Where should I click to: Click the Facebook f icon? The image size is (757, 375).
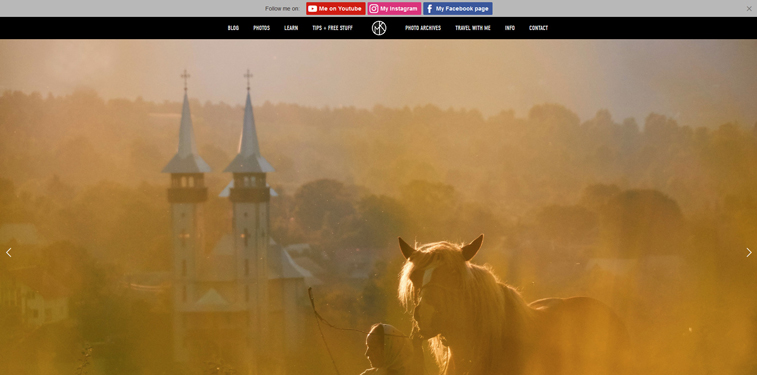point(429,9)
